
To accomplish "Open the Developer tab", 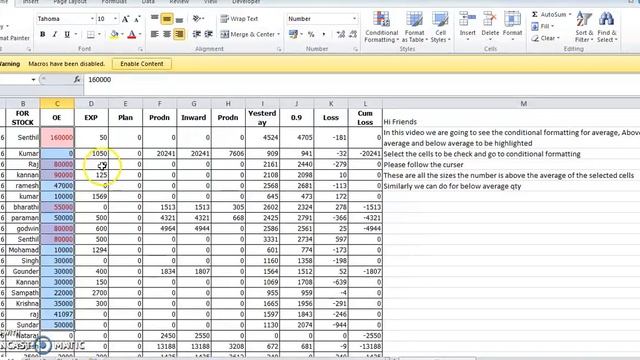I will (x=246, y=2).
